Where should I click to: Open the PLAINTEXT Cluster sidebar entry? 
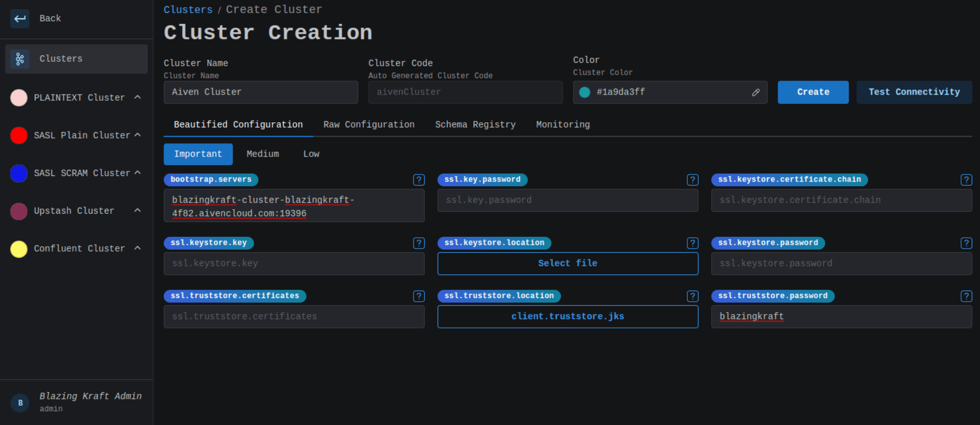(x=76, y=97)
